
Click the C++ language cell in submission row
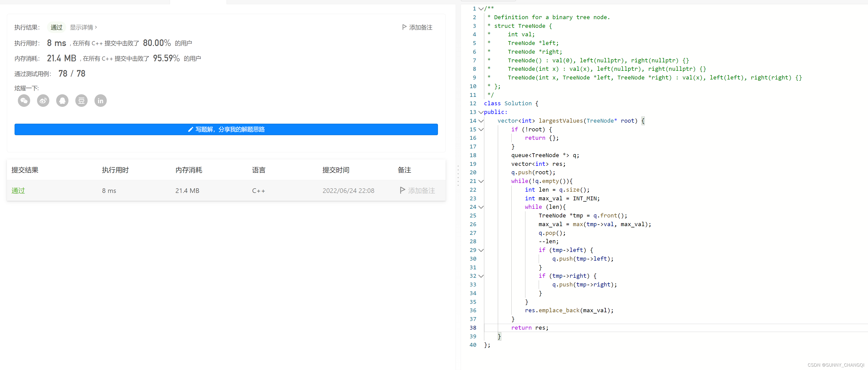click(x=258, y=191)
